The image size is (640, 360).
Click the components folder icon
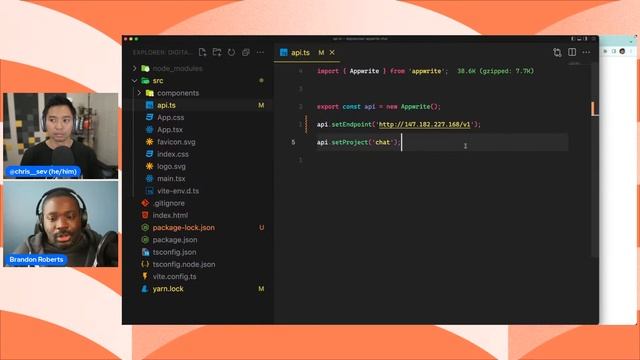[150, 93]
